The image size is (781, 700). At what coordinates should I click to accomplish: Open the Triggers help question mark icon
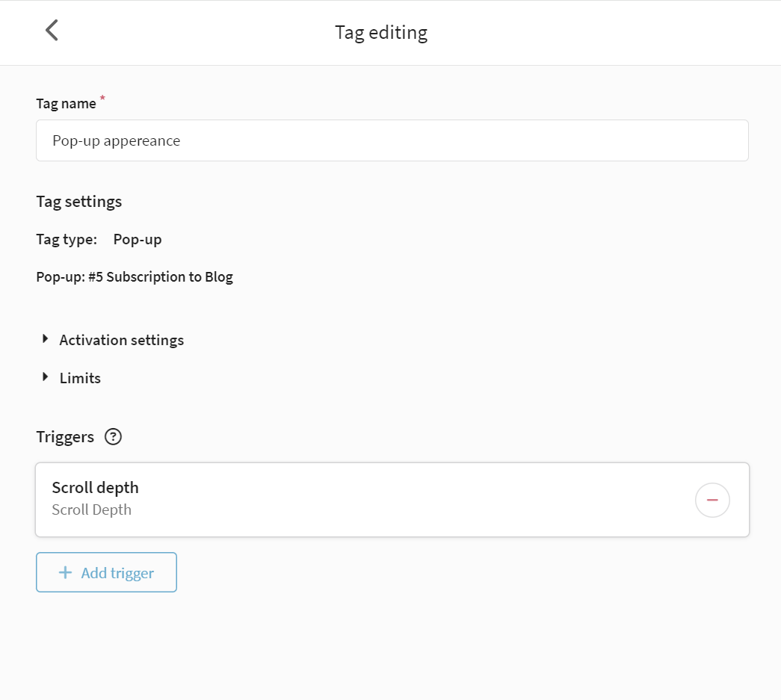pyautogui.click(x=113, y=436)
